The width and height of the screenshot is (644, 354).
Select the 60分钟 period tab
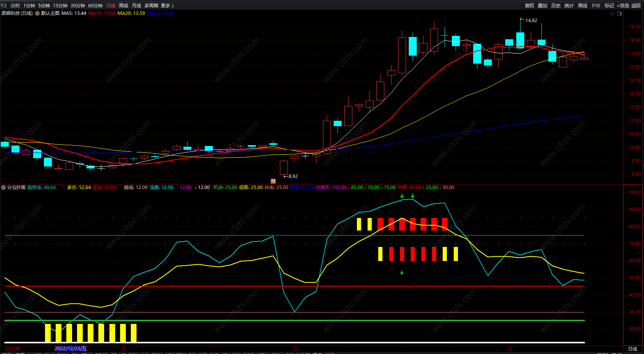click(95, 6)
